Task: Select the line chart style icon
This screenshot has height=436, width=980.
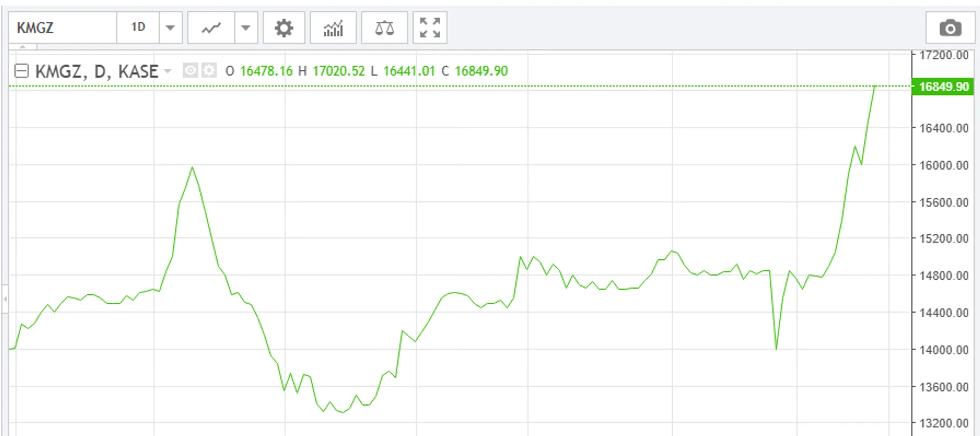Action: 211,28
